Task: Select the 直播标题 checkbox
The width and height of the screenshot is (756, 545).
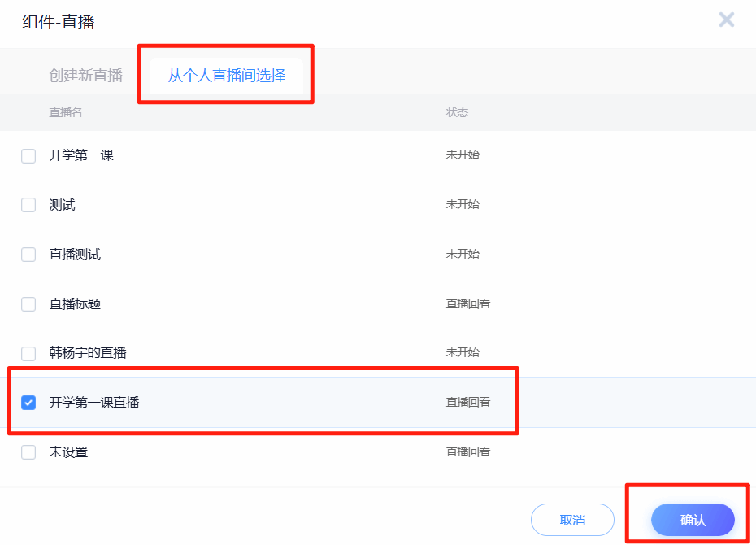Action: pyautogui.click(x=28, y=304)
